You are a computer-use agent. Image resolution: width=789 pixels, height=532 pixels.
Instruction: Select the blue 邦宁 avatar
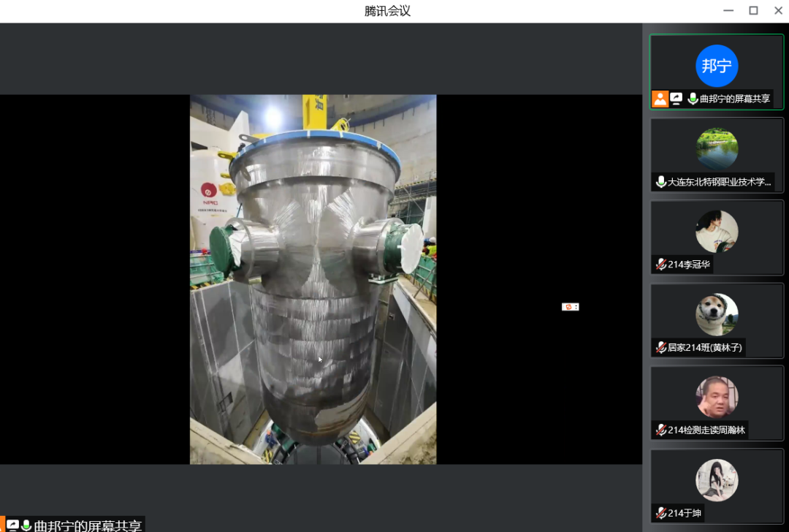click(717, 66)
